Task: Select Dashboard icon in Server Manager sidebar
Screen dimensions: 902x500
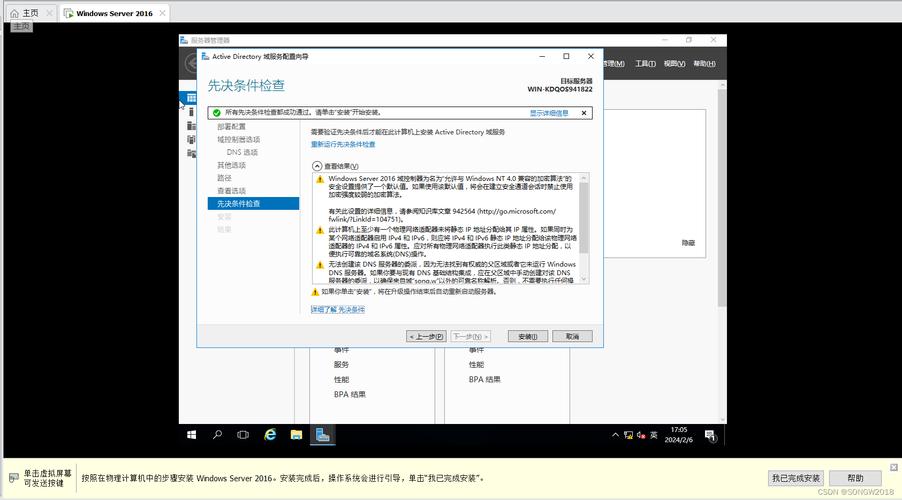Action: [192, 98]
